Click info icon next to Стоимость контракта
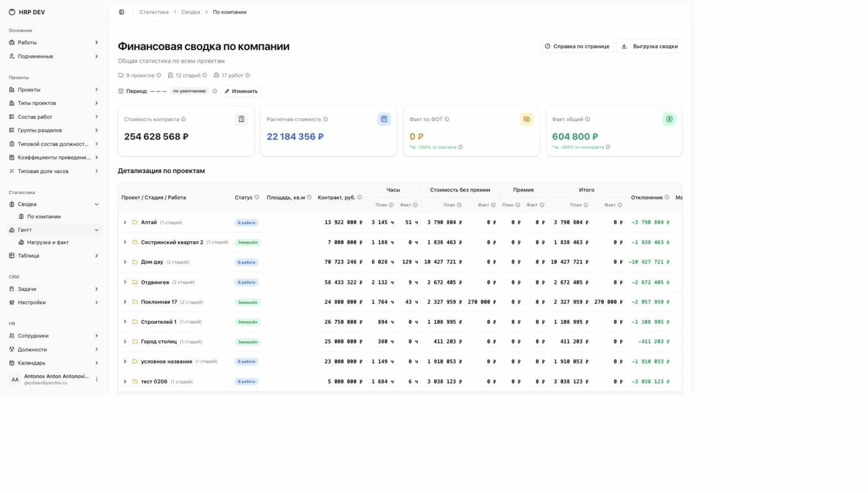Screen dimensions: 868x493 (183, 119)
